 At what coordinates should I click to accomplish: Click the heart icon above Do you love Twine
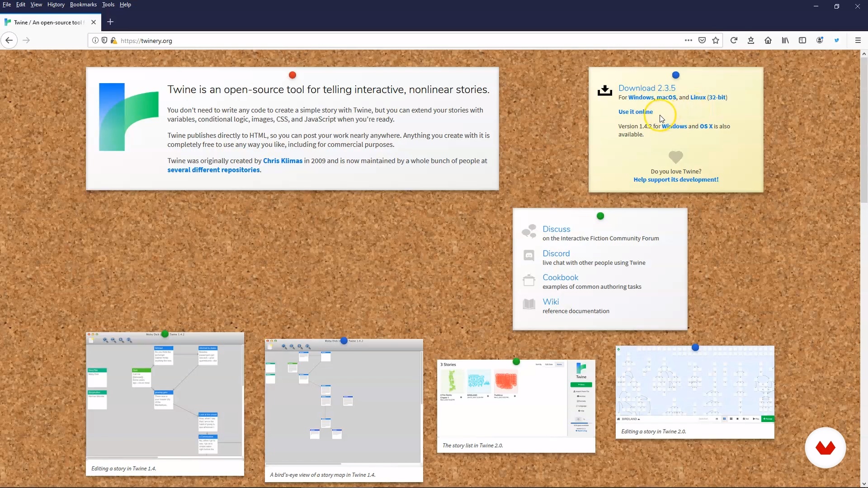tap(675, 157)
